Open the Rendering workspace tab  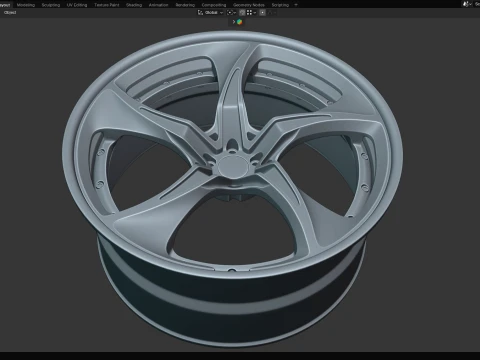click(x=185, y=5)
